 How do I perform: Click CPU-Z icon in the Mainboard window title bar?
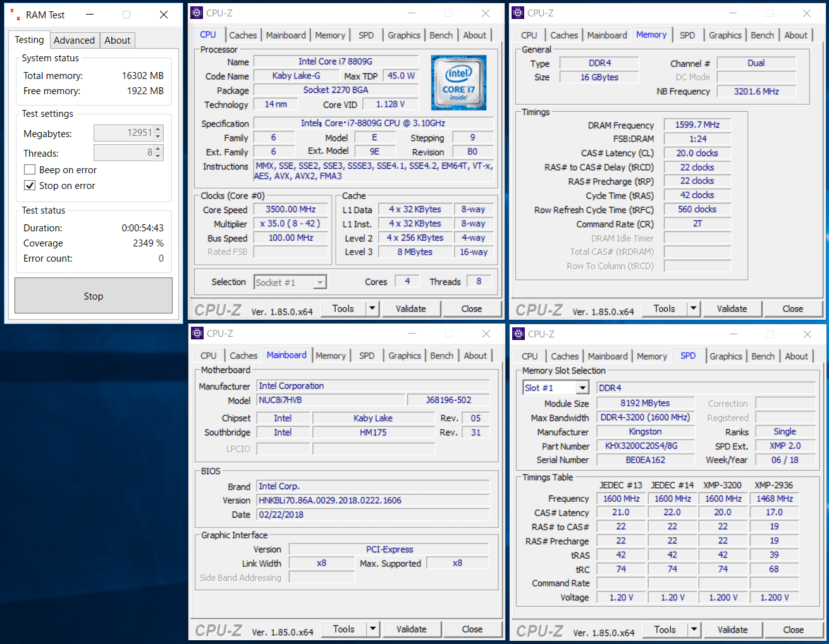coord(197,333)
